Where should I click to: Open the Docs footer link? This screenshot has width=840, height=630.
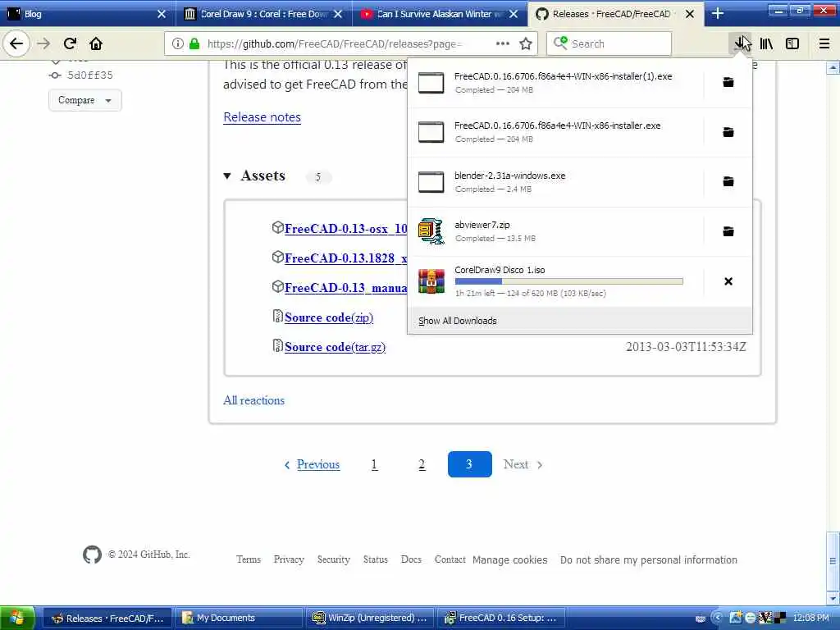pyautogui.click(x=411, y=559)
